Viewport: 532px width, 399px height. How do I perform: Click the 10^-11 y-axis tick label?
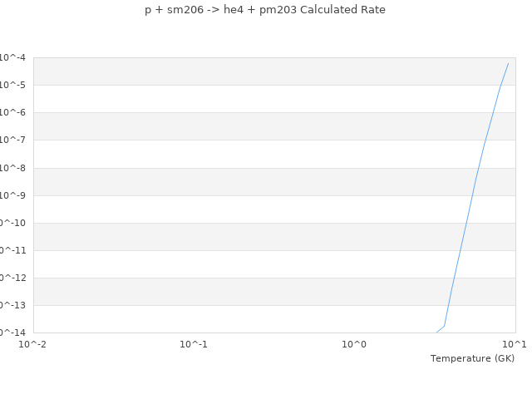click(12, 250)
